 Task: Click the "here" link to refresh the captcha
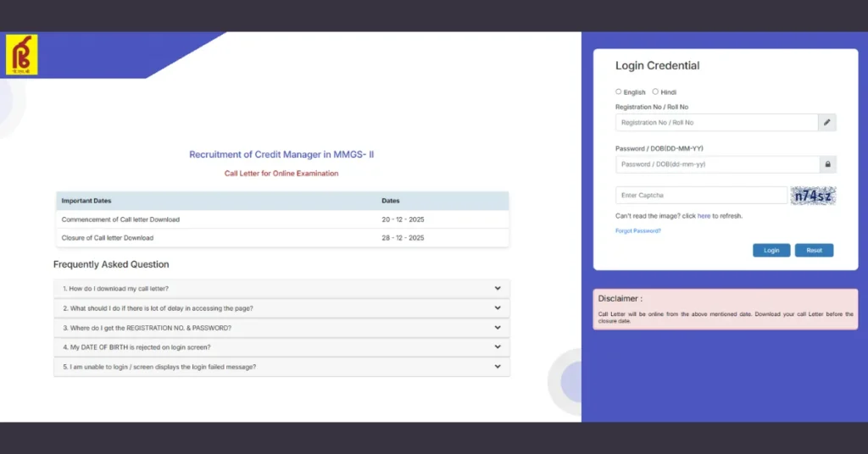pyautogui.click(x=704, y=216)
